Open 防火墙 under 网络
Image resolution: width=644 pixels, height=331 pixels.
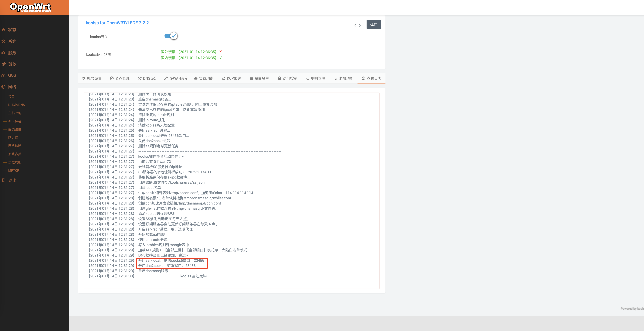[x=13, y=138]
